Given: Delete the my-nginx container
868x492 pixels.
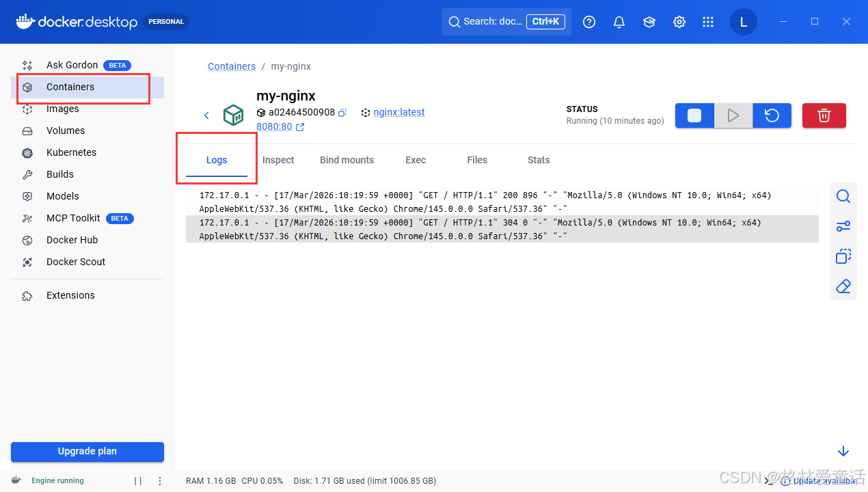Looking at the screenshot, I should coord(824,115).
